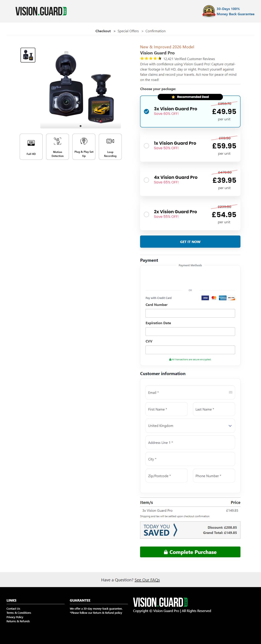The height and width of the screenshot is (644, 261).
Task: Click the Plug & Play Set Up icon
Action: click(84, 141)
